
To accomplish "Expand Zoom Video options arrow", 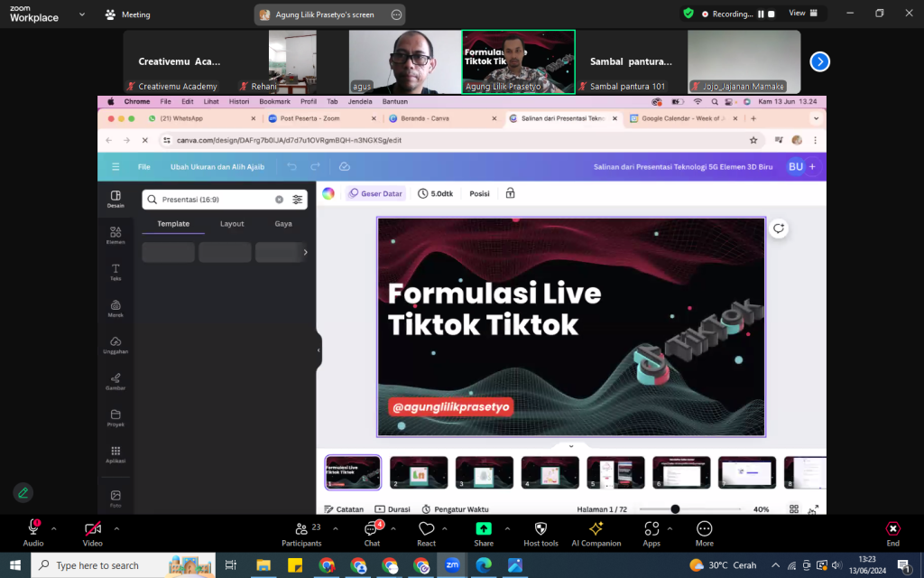I will click(116, 528).
